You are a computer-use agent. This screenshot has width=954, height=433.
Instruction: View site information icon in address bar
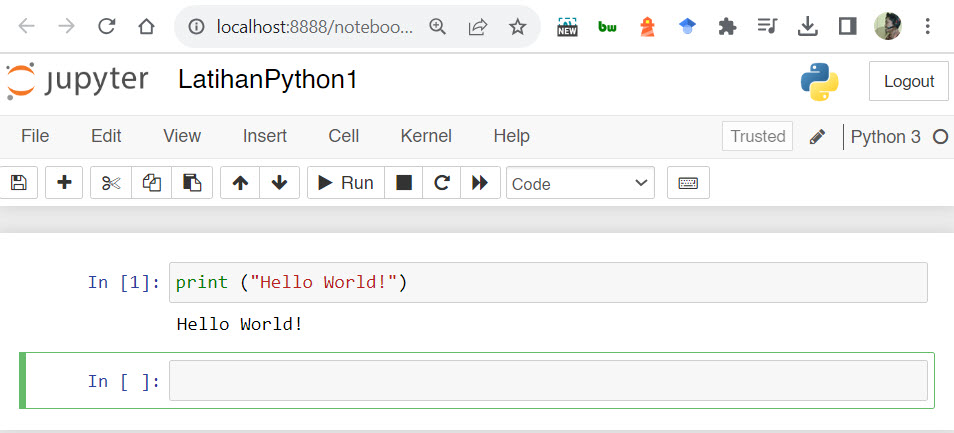tap(196, 27)
